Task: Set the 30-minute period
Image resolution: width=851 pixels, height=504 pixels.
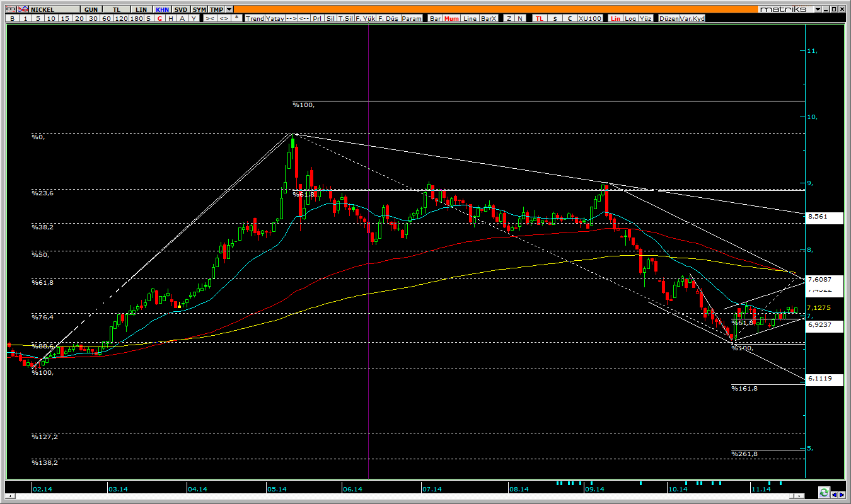Action: pos(93,18)
